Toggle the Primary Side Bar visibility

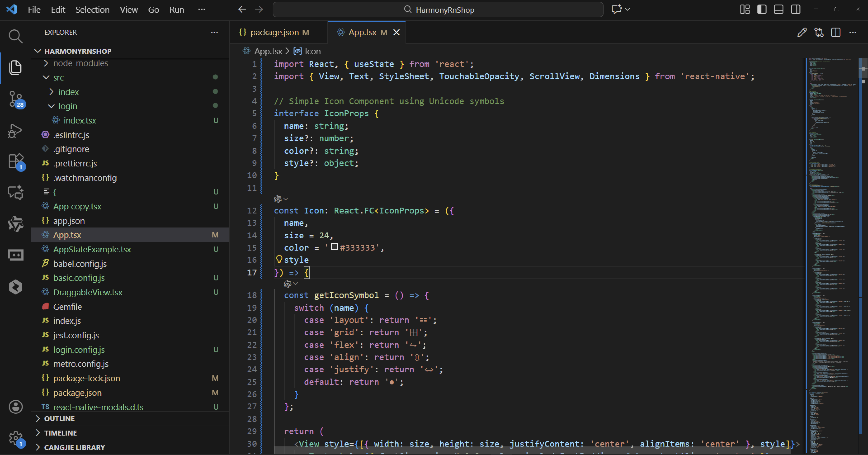tap(762, 9)
